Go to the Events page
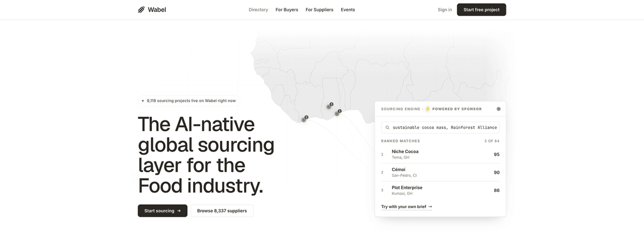Image resolution: width=644 pixels, height=235 pixels. 348,10
